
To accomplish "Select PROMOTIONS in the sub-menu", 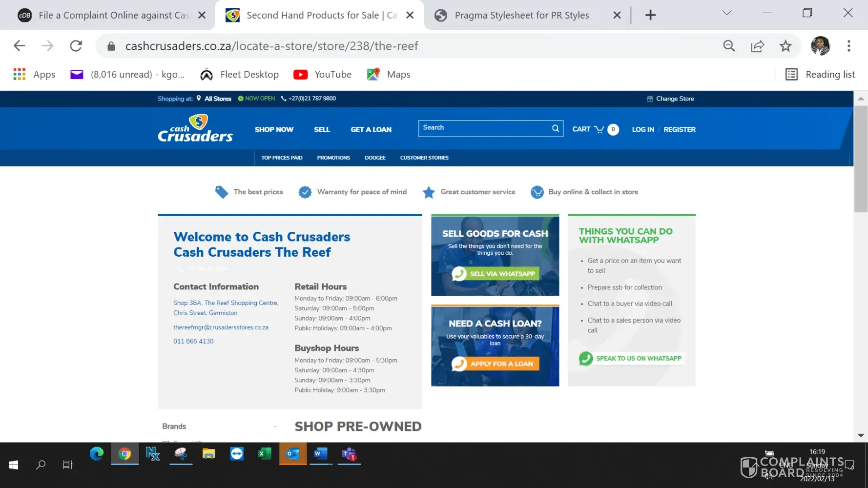I will point(333,158).
